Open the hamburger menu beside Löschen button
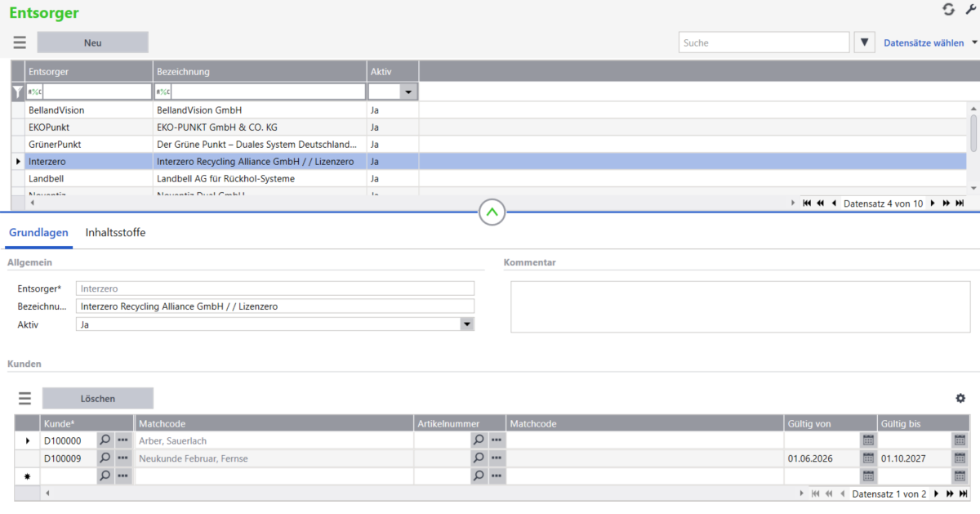Screen dimensions: 980x514 tap(24, 399)
